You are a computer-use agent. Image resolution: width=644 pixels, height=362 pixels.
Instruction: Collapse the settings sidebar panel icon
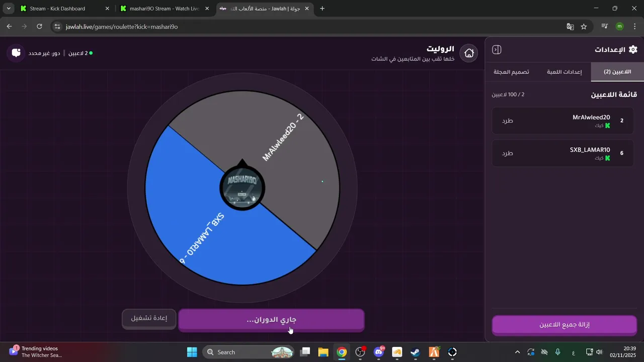click(497, 50)
